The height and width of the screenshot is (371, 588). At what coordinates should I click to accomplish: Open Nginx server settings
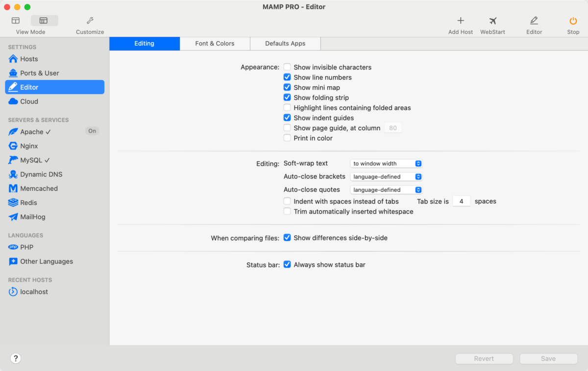[x=54, y=146]
